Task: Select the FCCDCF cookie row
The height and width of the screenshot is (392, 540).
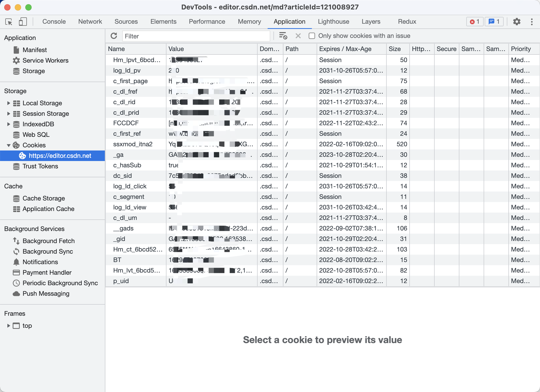Action: [322, 123]
